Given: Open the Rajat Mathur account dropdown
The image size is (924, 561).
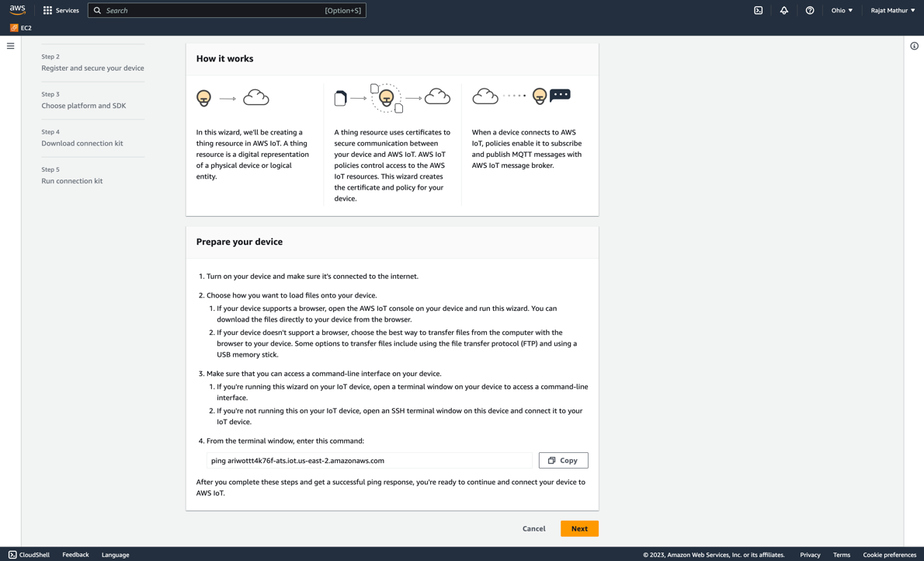Looking at the screenshot, I should (x=892, y=10).
